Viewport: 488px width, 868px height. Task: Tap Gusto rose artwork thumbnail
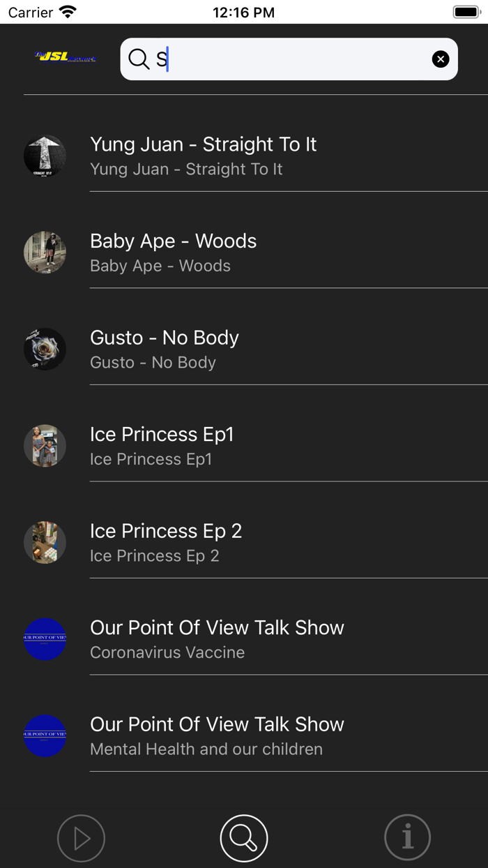pyautogui.click(x=45, y=349)
